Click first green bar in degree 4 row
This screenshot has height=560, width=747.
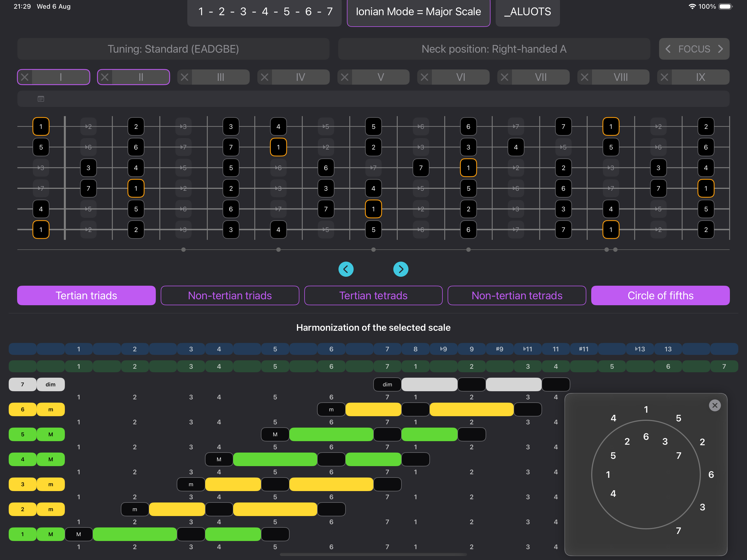pos(275,459)
